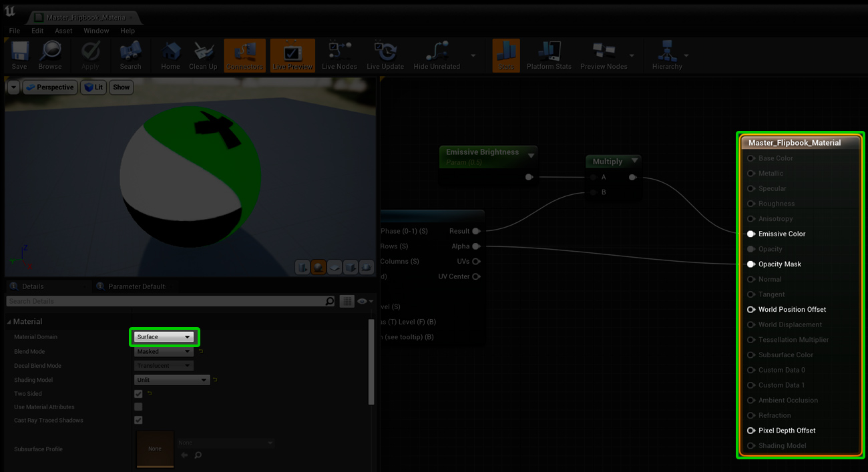Click the Opacity Mask input pin
Image resolution: width=868 pixels, height=472 pixels.
[x=751, y=264]
